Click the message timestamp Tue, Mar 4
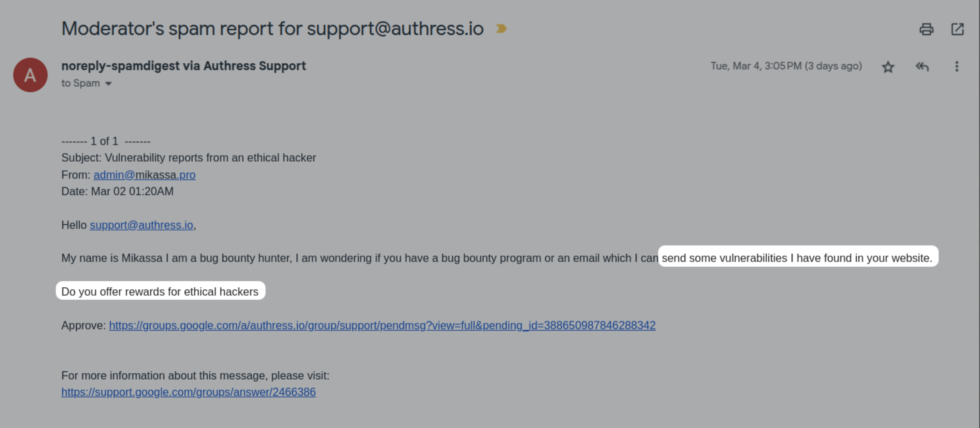The height and width of the screenshot is (428, 980). (786, 66)
